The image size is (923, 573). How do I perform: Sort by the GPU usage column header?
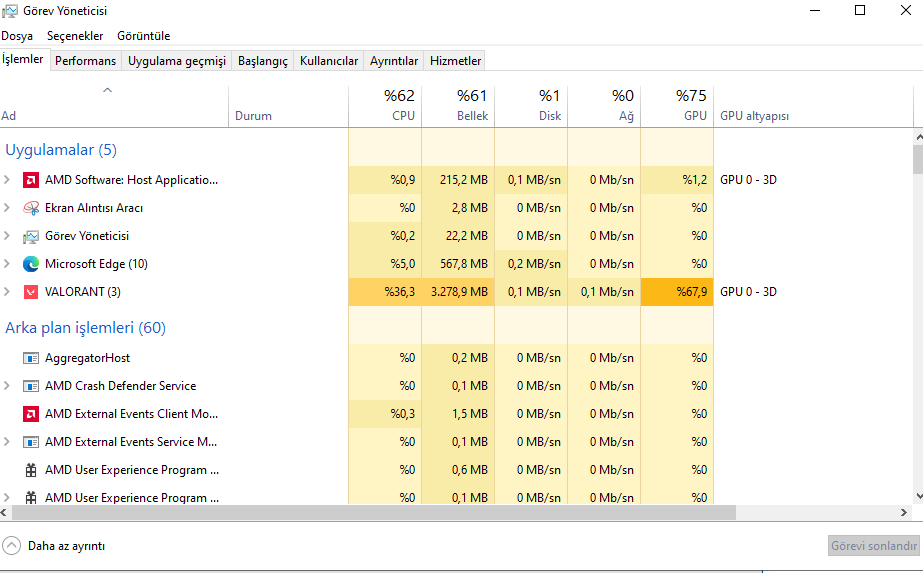click(x=677, y=107)
